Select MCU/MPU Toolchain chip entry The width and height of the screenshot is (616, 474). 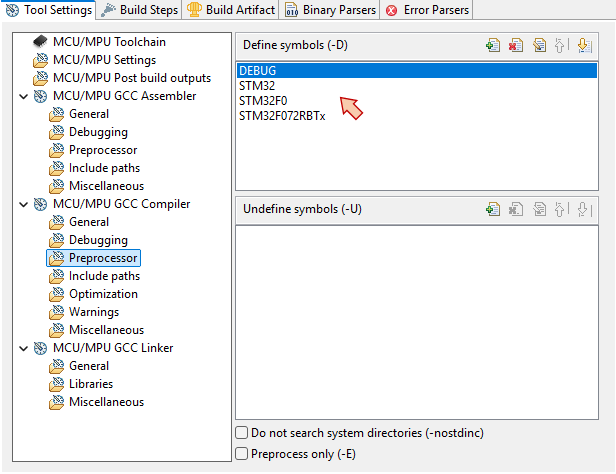(109, 42)
